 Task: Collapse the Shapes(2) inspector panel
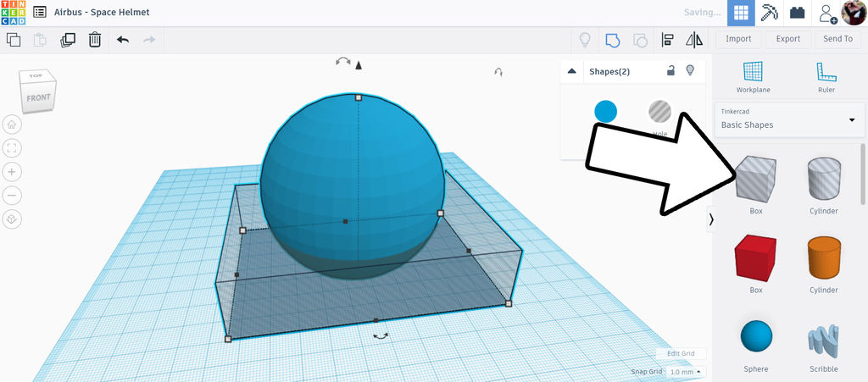(572, 71)
